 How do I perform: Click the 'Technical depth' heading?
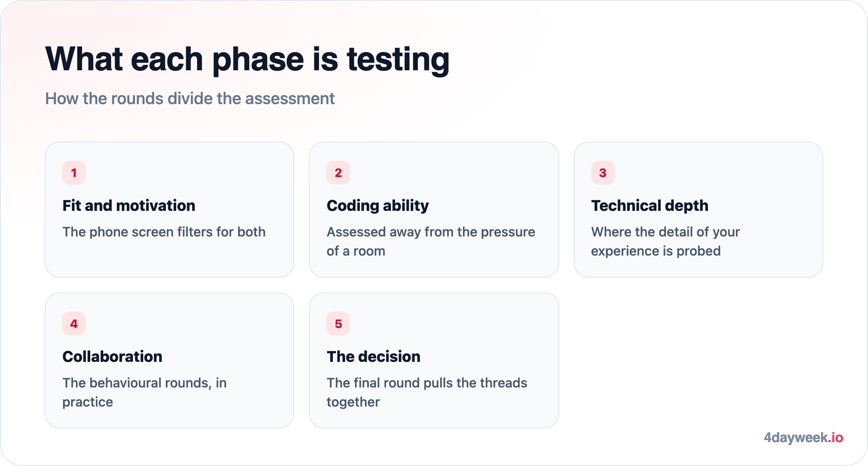[650, 205]
